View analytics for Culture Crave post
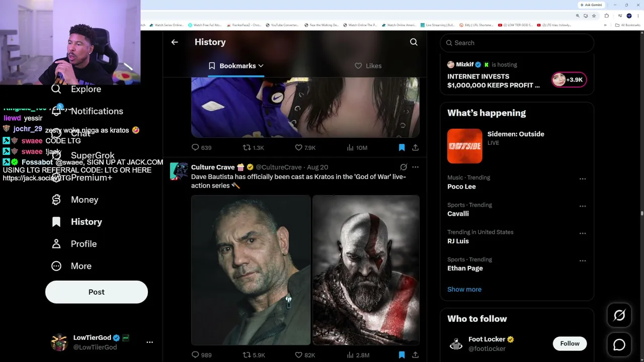644x362 pixels. click(x=358, y=355)
